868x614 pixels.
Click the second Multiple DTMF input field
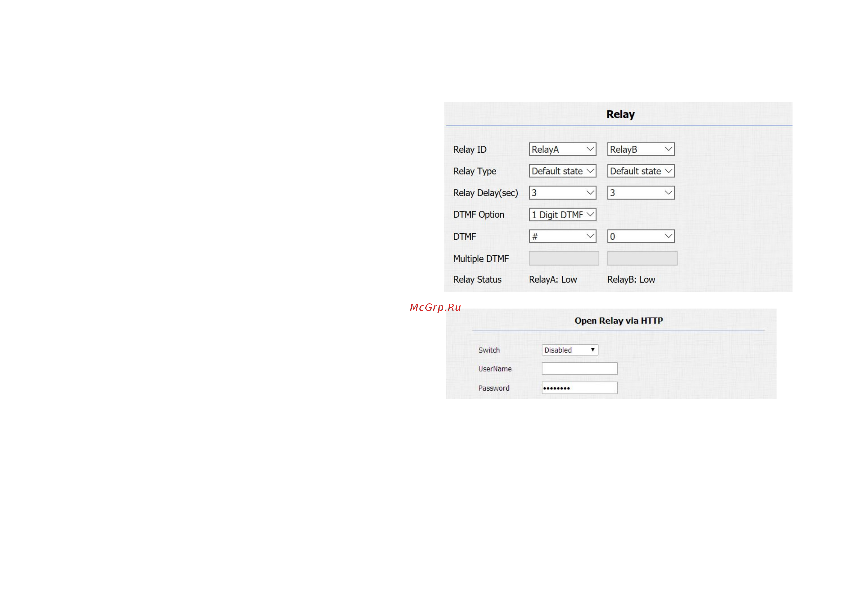[x=642, y=258]
